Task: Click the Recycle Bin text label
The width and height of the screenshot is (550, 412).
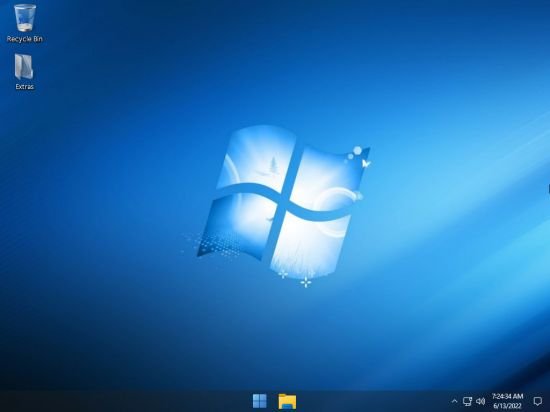Action: (x=25, y=39)
